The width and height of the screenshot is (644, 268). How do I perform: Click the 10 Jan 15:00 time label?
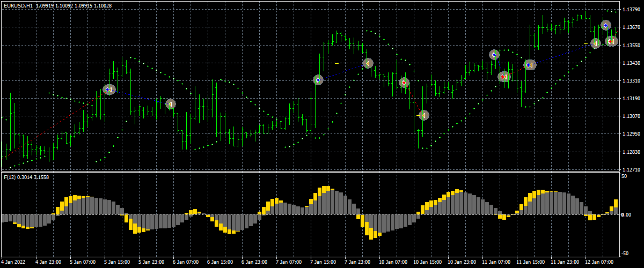click(x=427, y=263)
